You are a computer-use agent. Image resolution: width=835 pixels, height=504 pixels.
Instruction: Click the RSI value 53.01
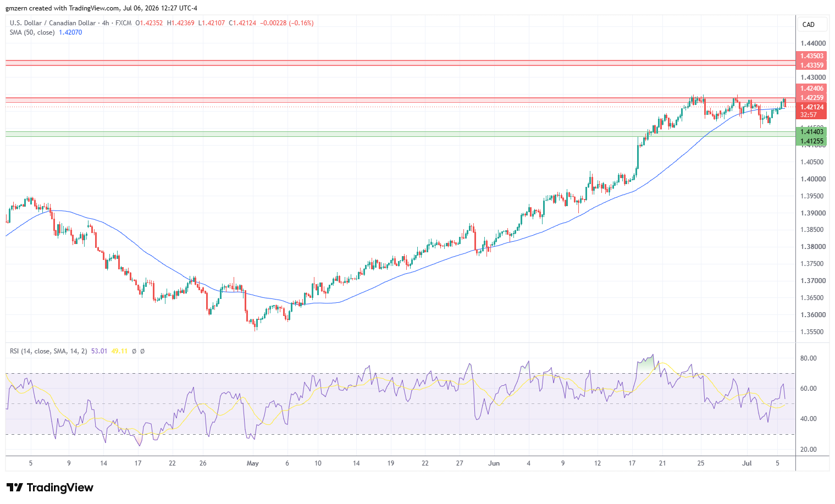pos(99,351)
